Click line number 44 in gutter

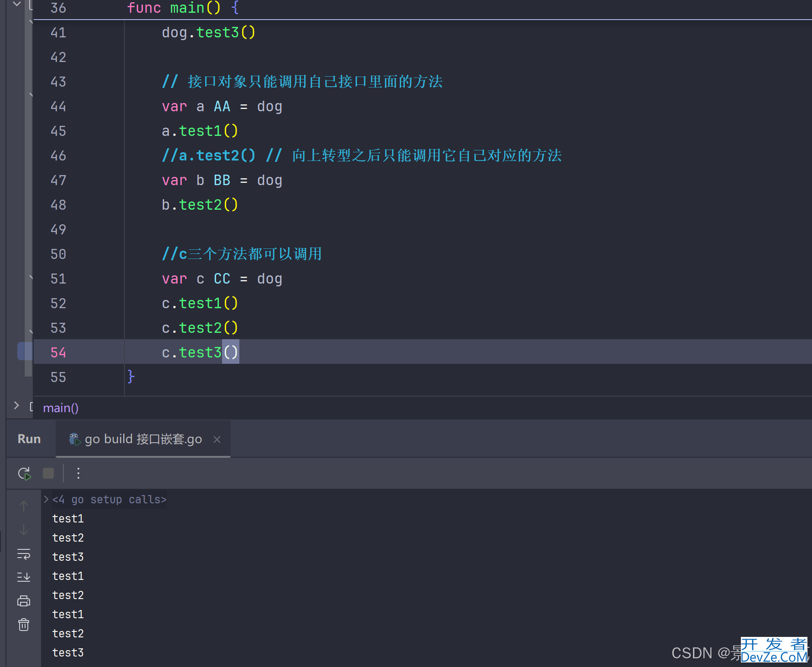(58, 106)
